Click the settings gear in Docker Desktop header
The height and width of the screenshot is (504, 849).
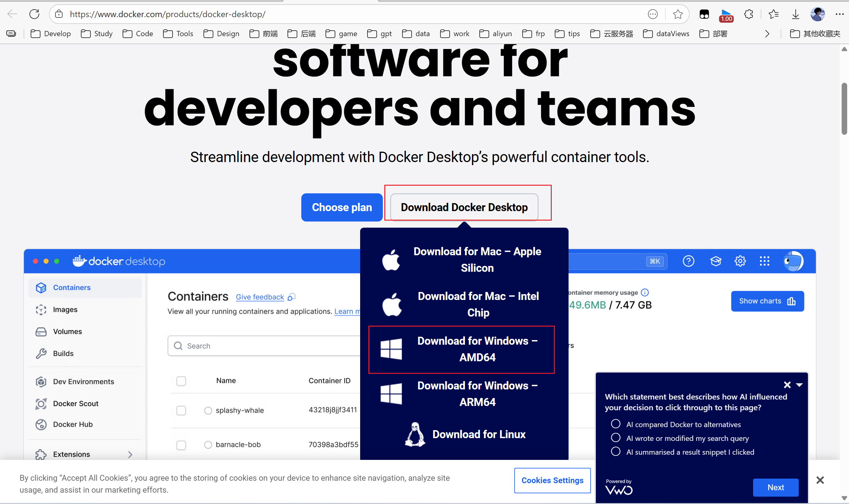point(740,261)
